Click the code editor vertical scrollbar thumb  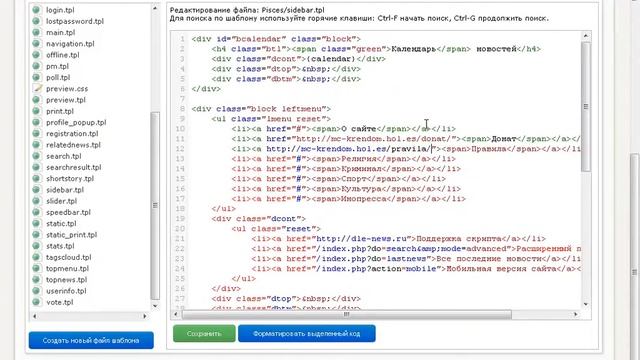[x=586, y=107]
